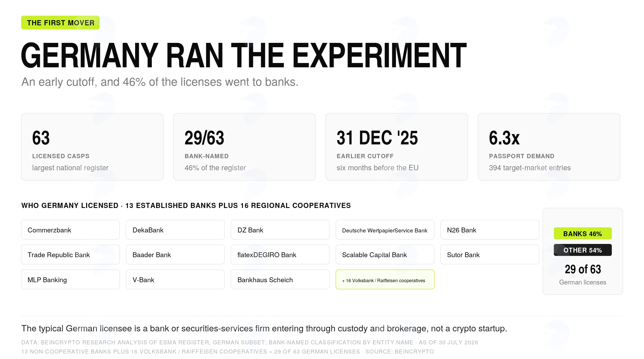This screenshot has width=644, height=359.
Task: Click 'six months before the EU' text
Action: click(x=377, y=168)
